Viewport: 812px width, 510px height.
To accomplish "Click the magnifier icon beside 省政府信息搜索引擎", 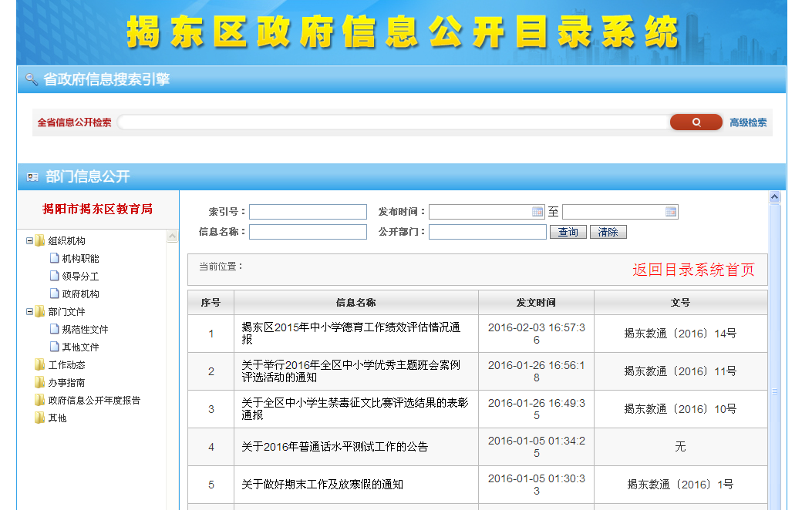I will [x=32, y=79].
